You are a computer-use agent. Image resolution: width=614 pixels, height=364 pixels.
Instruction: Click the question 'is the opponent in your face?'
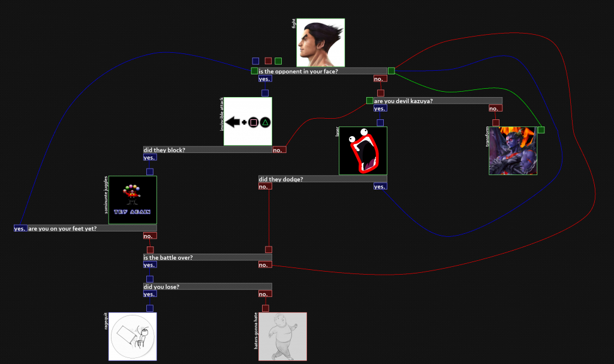pos(323,71)
